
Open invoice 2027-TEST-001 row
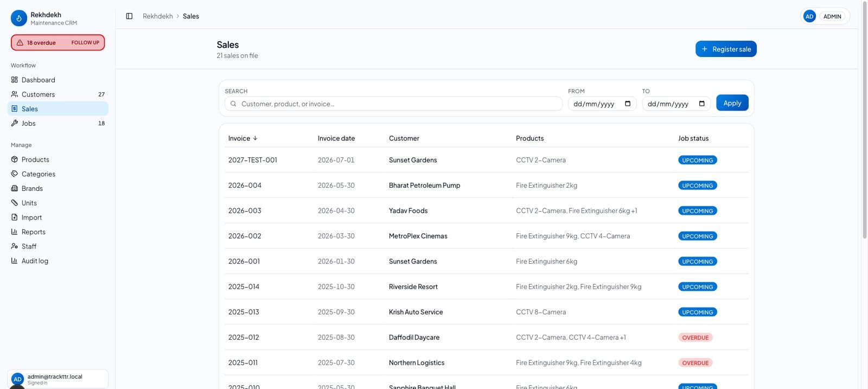tap(487, 160)
